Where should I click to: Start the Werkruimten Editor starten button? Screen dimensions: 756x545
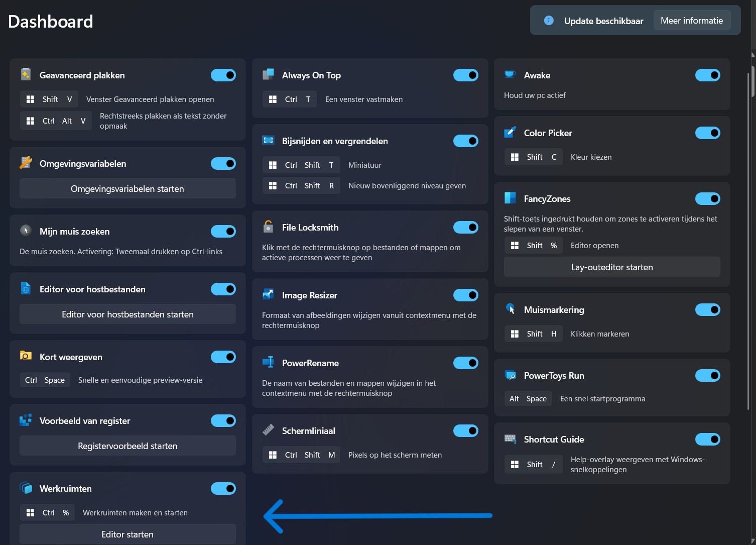128,534
